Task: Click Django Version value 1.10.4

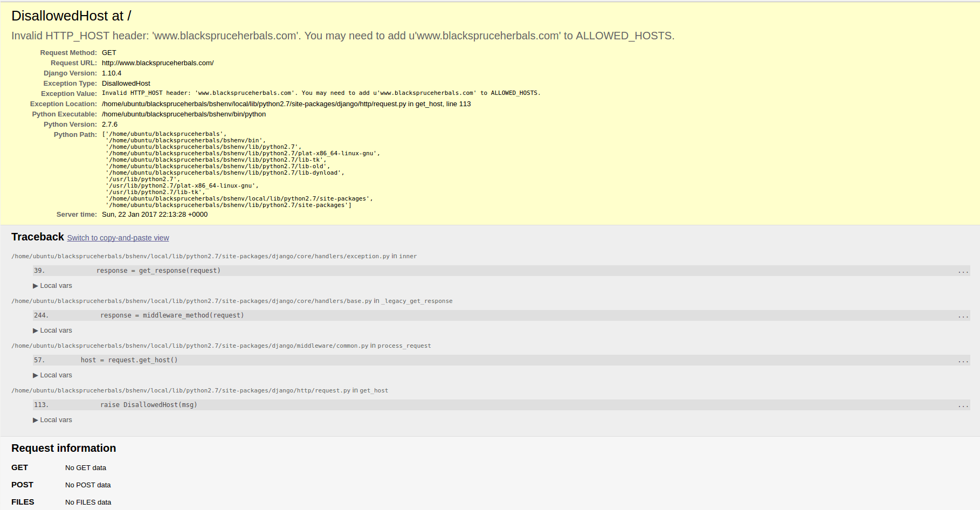Action: tap(112, 73)
